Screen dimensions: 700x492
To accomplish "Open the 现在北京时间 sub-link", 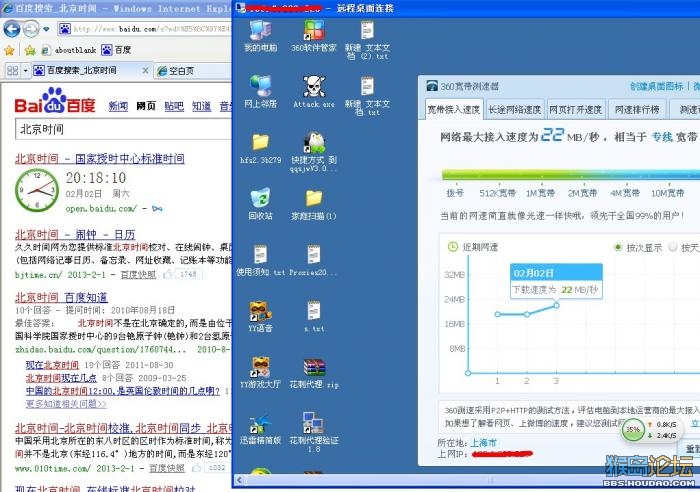I will [52, 365].
